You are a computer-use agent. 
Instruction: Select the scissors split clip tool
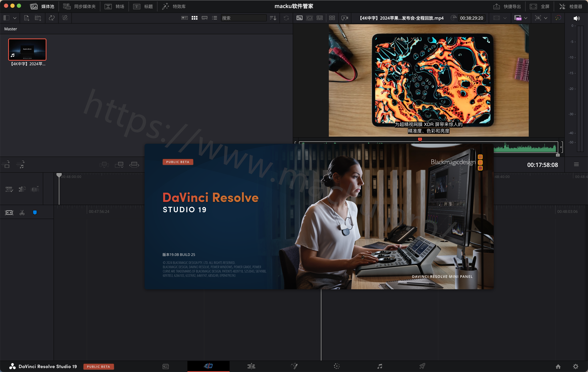pos(22,213)
